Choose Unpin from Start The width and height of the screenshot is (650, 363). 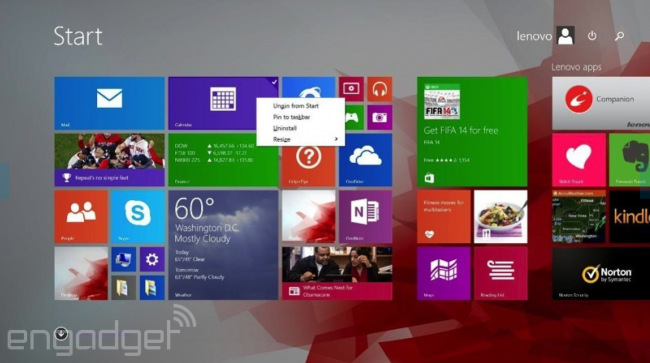(296, 106)
